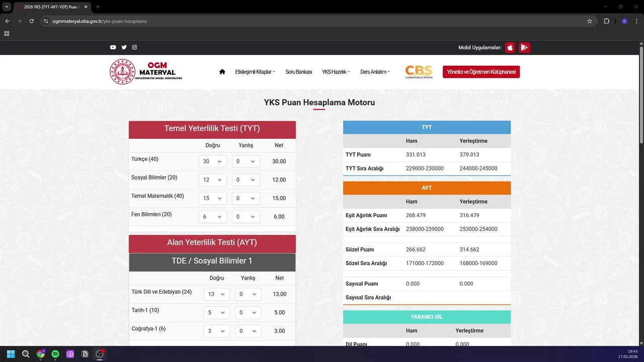Open Türkçe Yanlış dropdown
644x362 pixels.
pos(246,161)
